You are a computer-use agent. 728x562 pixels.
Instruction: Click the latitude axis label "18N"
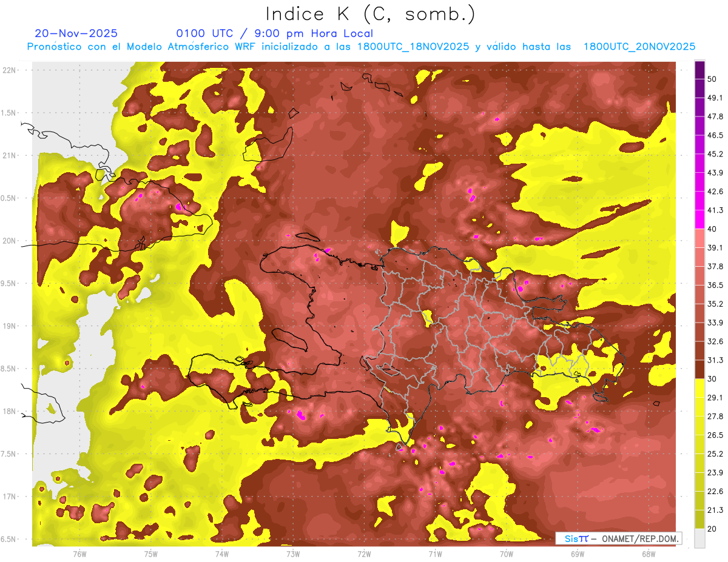[8, 412]
